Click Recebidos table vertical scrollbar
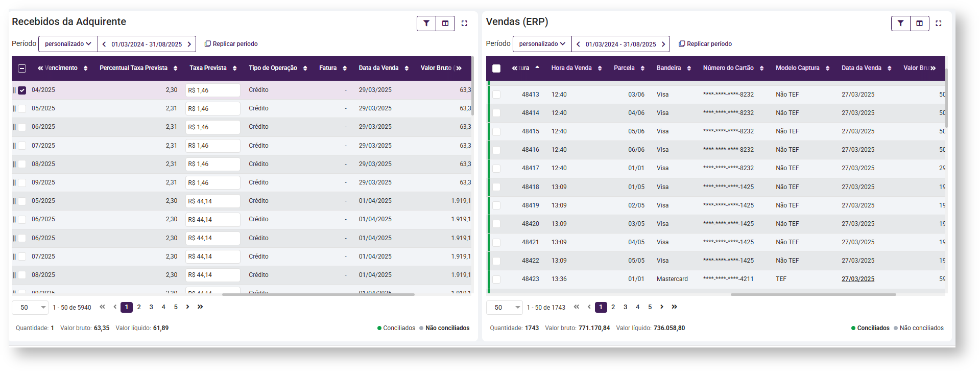 pyautogui.click(x=472, y=87)
